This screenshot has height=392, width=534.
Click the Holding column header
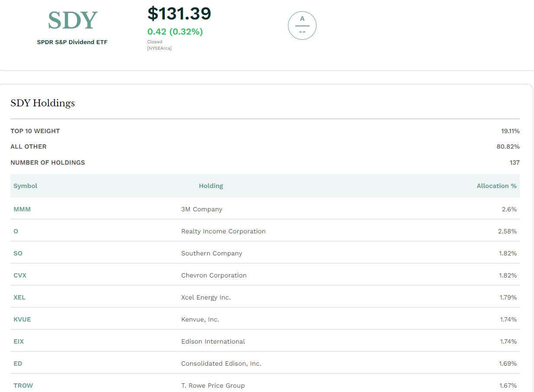tap(211, 186)
